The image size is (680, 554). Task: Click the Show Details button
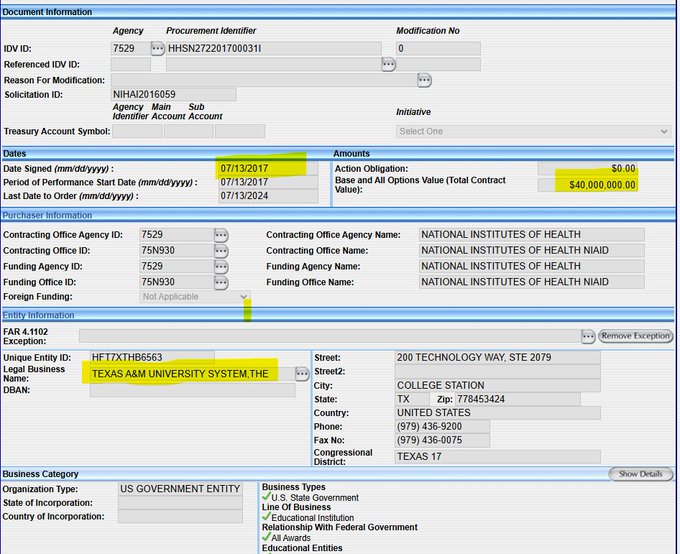coord(640,474)
